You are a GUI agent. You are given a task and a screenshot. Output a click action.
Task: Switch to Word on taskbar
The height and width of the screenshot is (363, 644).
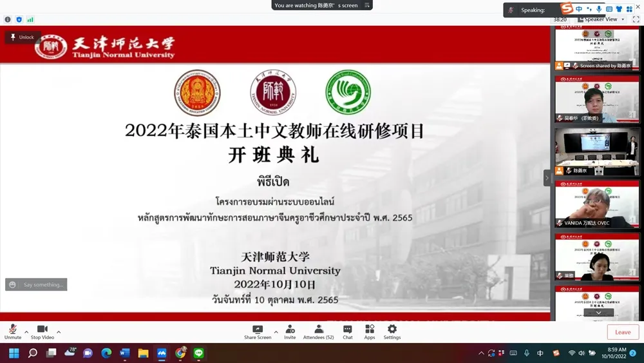pyautogui.click(x=125, y=353)
